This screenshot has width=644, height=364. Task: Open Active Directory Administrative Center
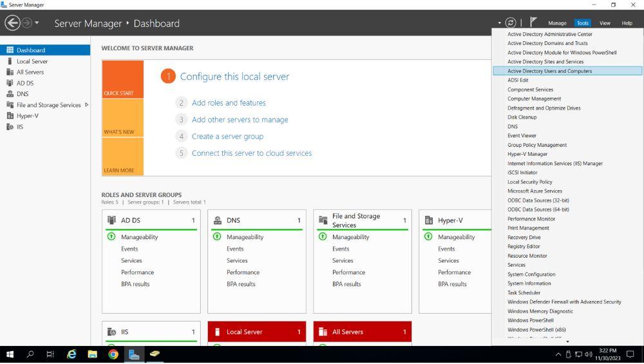click(549, 34)
